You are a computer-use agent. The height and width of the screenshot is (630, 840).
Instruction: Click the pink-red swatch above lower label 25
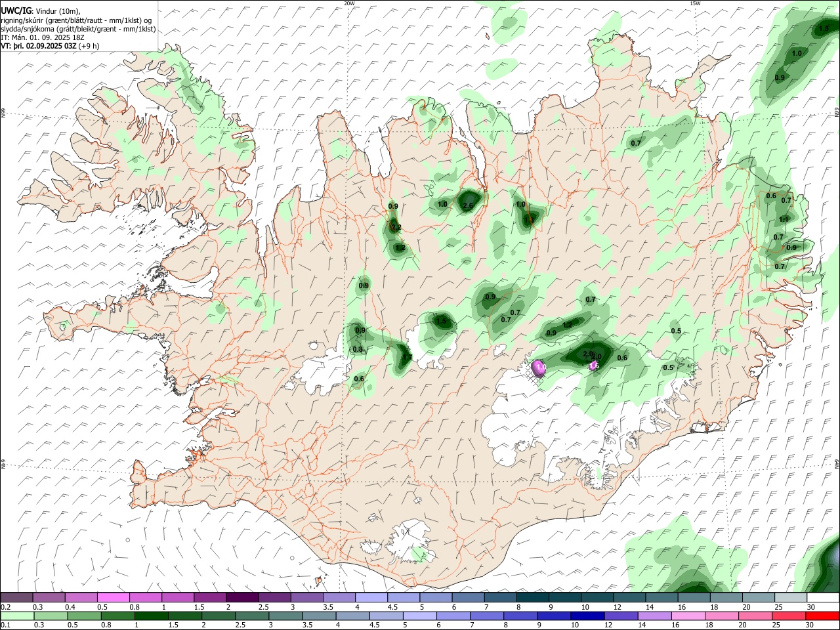789,616
